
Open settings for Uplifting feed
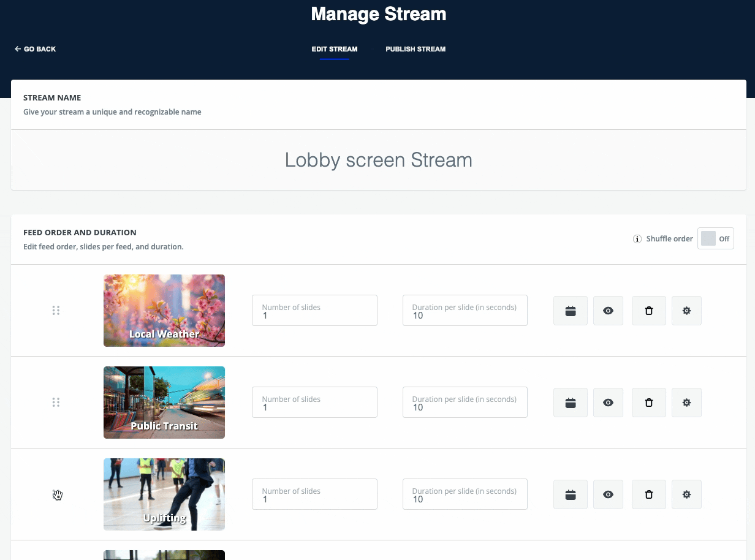(687, 494)
